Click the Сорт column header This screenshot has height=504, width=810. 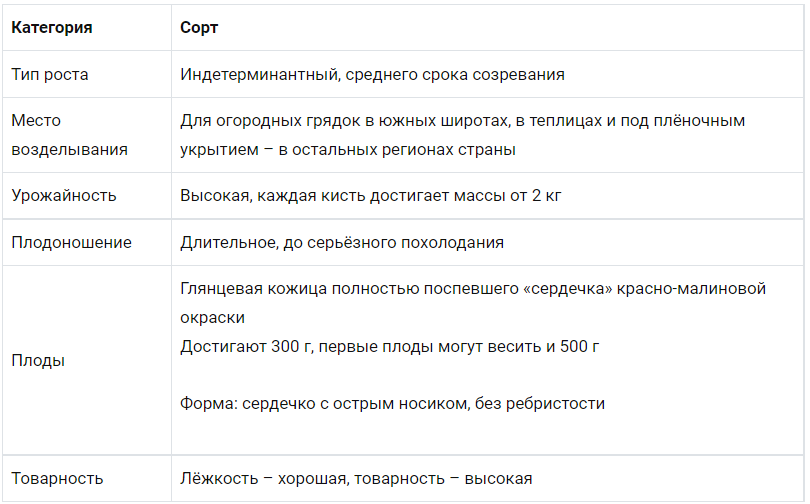click(x=199, y=27)
